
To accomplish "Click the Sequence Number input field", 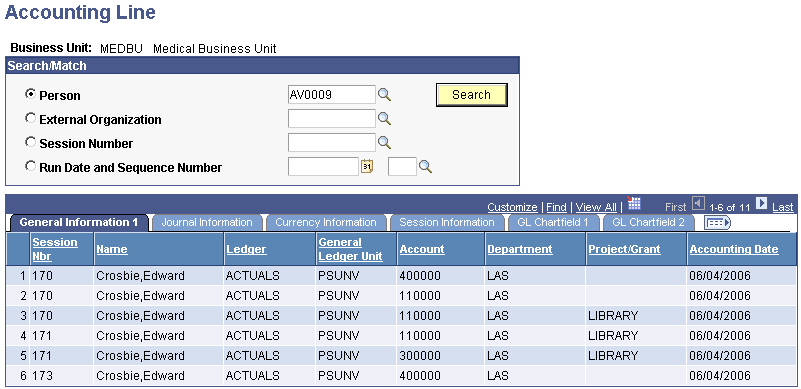I will click(x=403, y=167).
